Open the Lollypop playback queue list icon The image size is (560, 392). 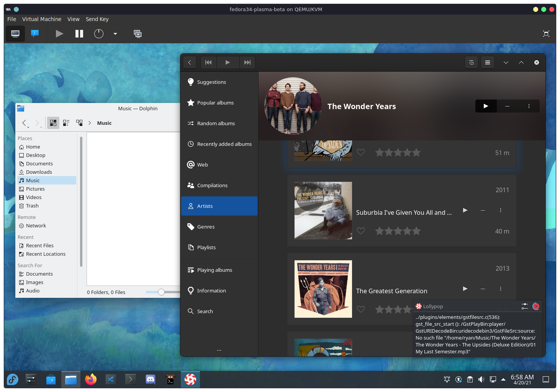pos(472,62)
